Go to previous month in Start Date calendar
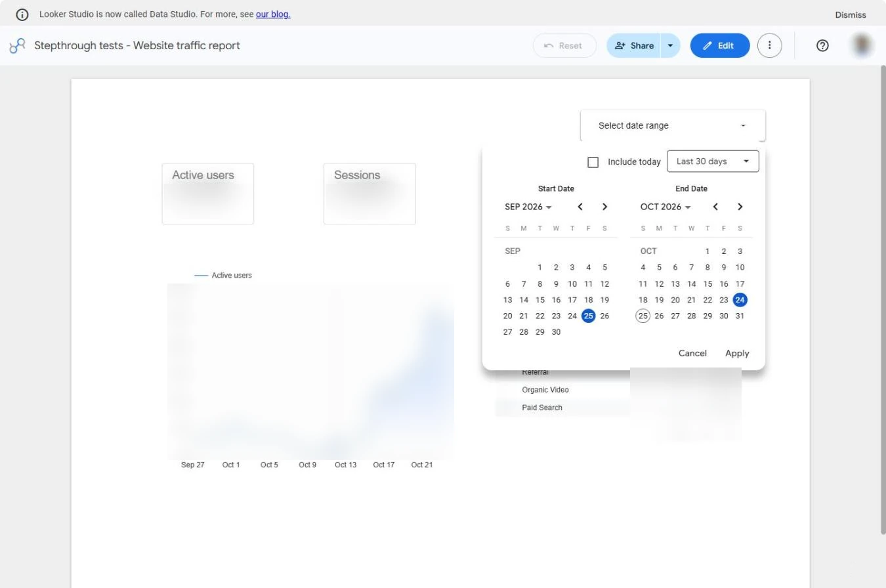Viewport: 886px width, 588px height. coord(580,207)
